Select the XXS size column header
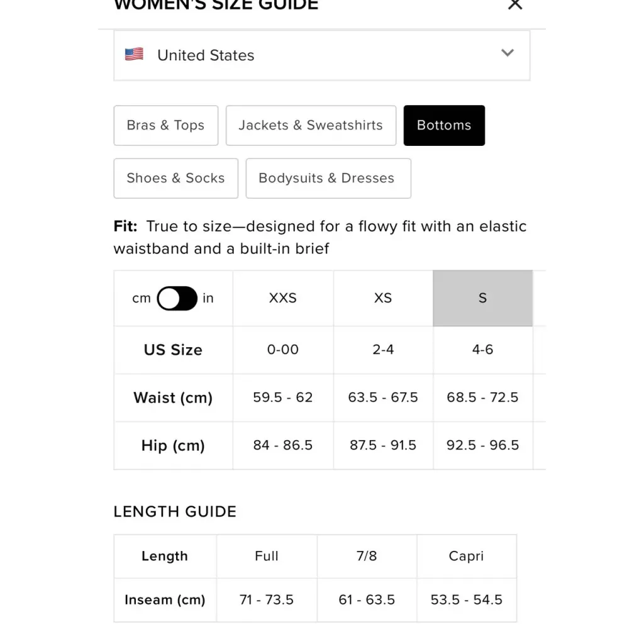 point(283,298)
